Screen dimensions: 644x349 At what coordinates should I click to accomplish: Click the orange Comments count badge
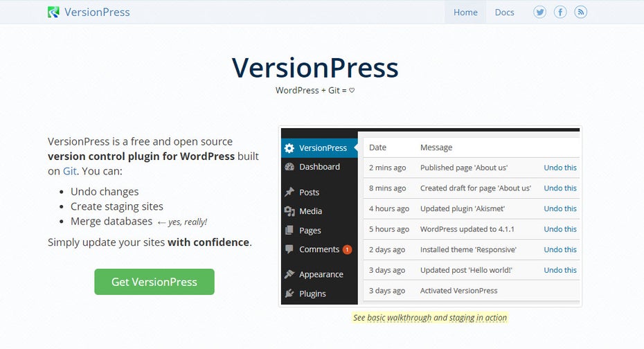[x=347, y=250]
